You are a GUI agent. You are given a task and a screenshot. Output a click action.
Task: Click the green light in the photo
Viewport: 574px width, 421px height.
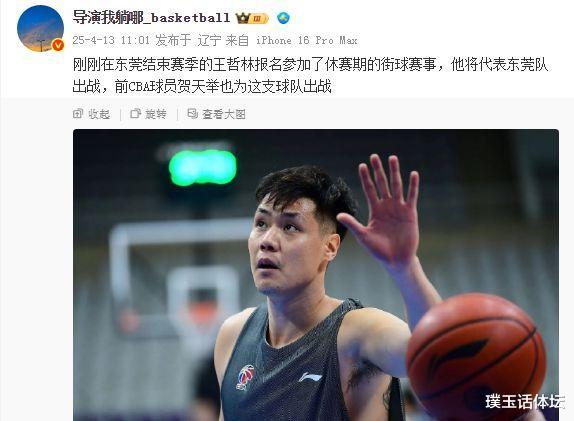[x=202, y=167]
